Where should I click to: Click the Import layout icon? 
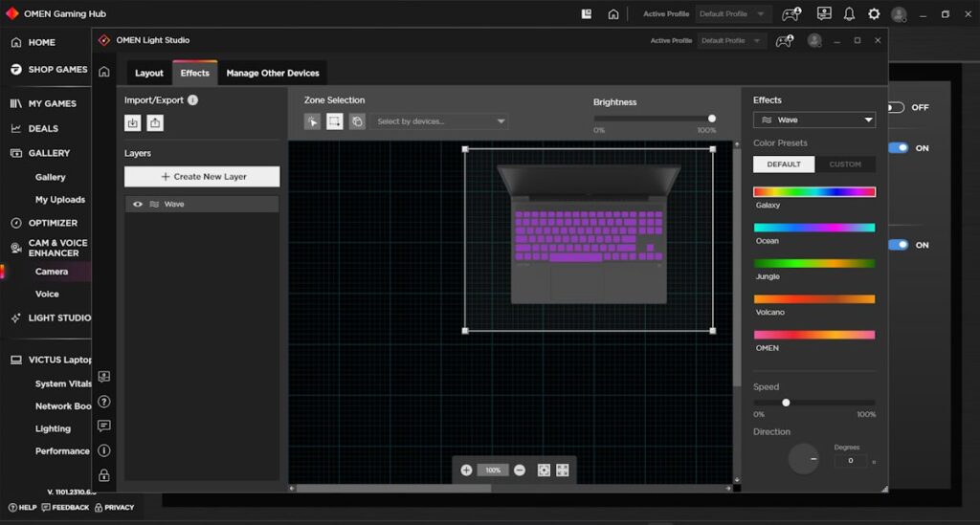point(132,122)
